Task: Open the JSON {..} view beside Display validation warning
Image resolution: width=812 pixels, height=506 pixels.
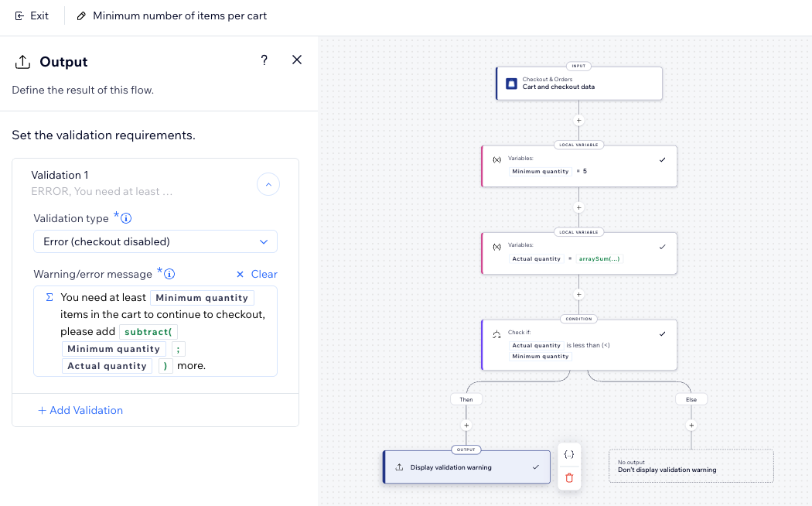Action: coord(569,454)
